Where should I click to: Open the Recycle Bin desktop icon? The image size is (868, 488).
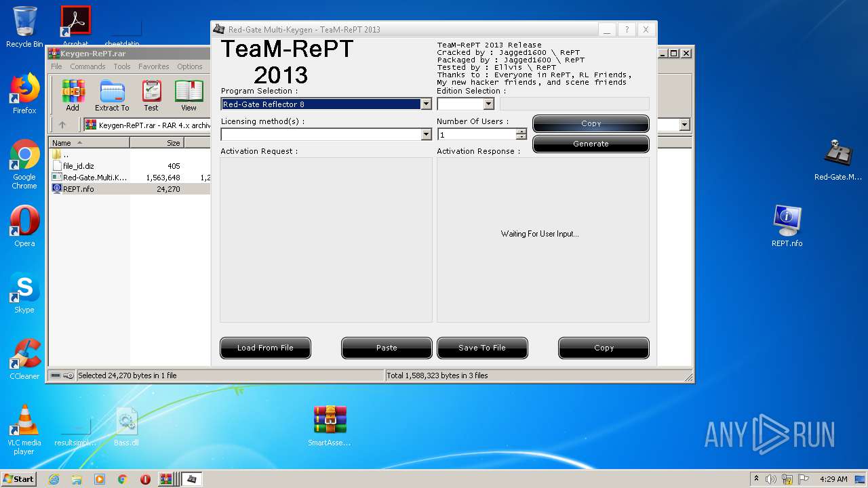coord(24,27)
